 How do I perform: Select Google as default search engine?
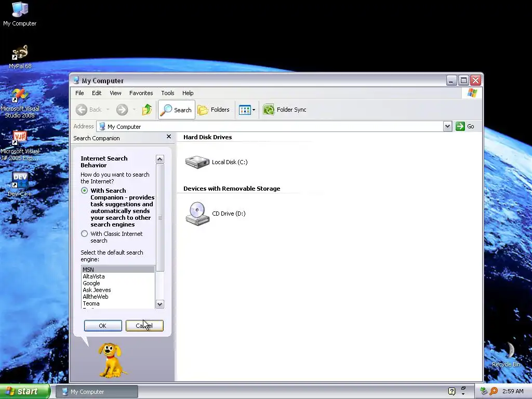(118, 283)
